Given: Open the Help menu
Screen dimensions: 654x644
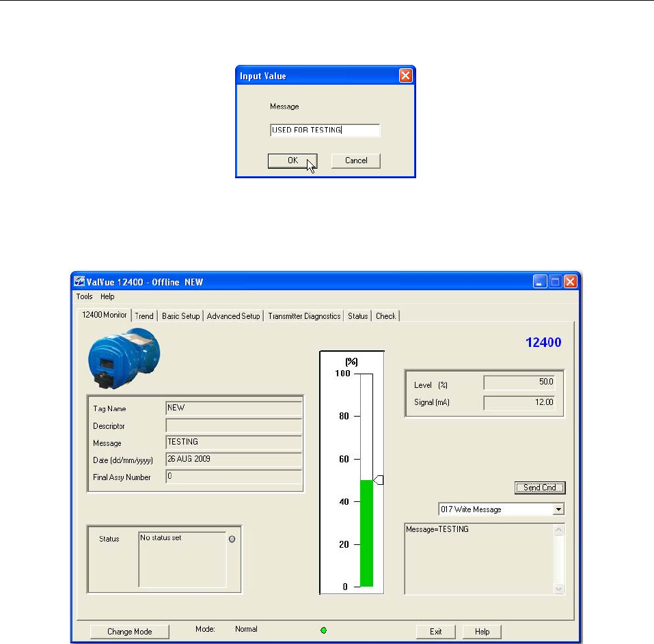Looking at the screenshot, I should pyautogui.click(x=107, y=296).
